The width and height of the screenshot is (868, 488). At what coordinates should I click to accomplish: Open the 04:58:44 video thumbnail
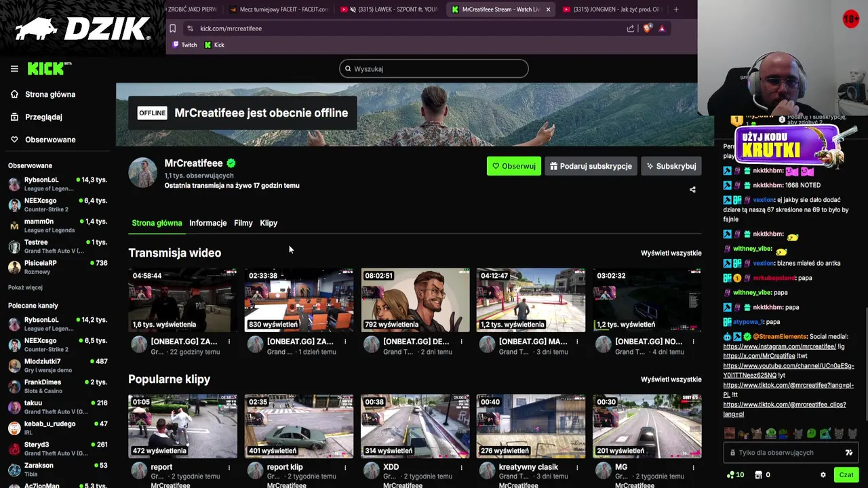(183, 300)
